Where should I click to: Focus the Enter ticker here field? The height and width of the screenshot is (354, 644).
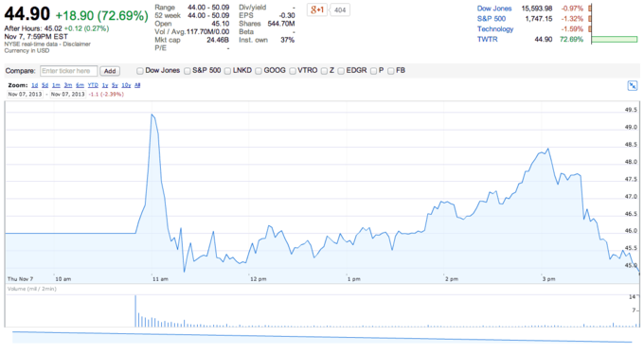[x=68, y=71]
